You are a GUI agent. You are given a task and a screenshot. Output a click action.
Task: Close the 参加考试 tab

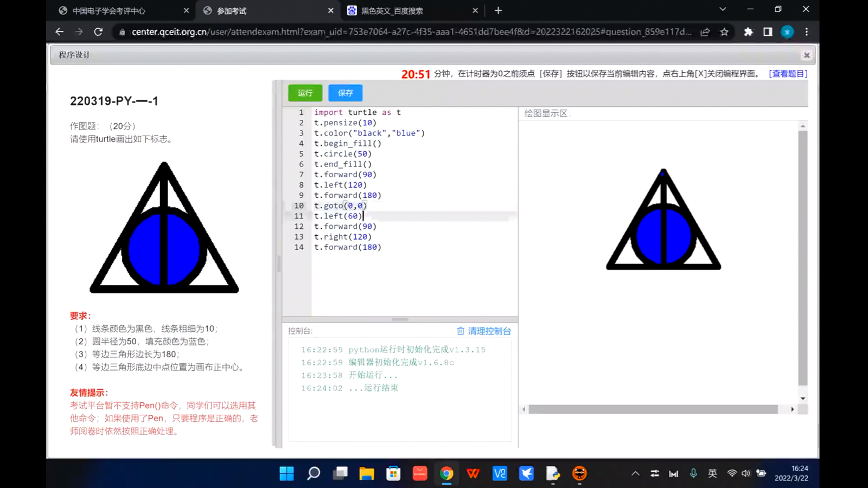coord(331,10)
